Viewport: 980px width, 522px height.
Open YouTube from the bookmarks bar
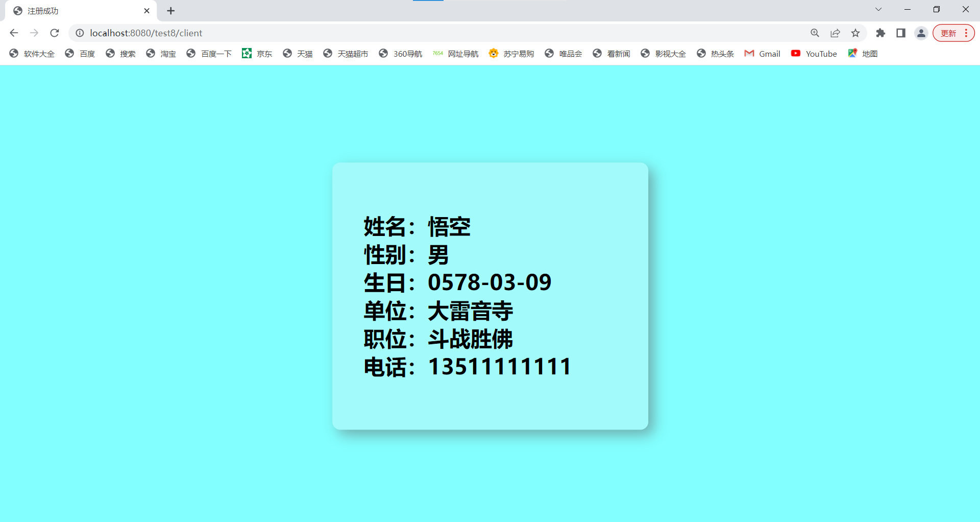pos(814,53)
